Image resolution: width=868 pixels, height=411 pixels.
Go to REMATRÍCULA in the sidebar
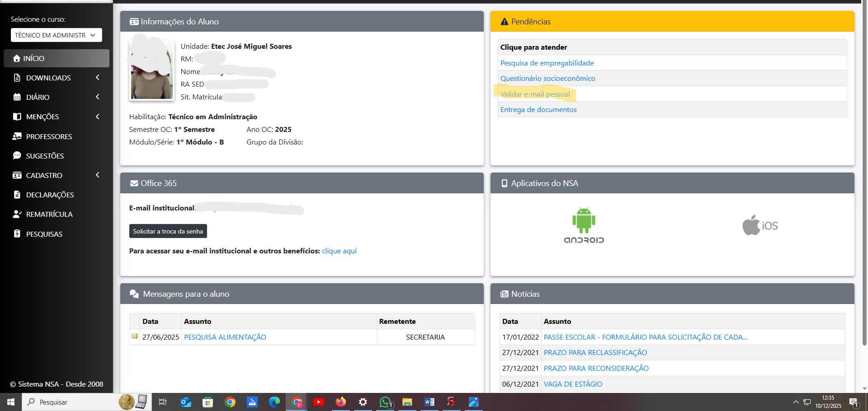(49, 214)
